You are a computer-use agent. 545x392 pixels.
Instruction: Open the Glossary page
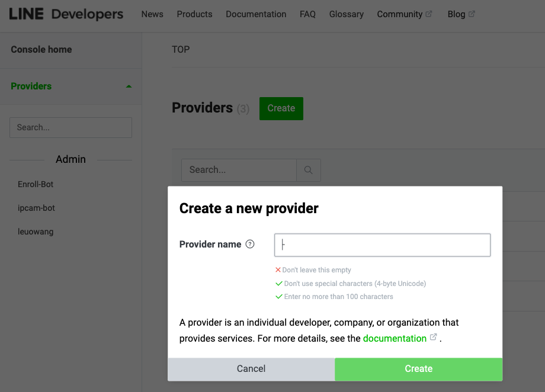click(346, 14)
